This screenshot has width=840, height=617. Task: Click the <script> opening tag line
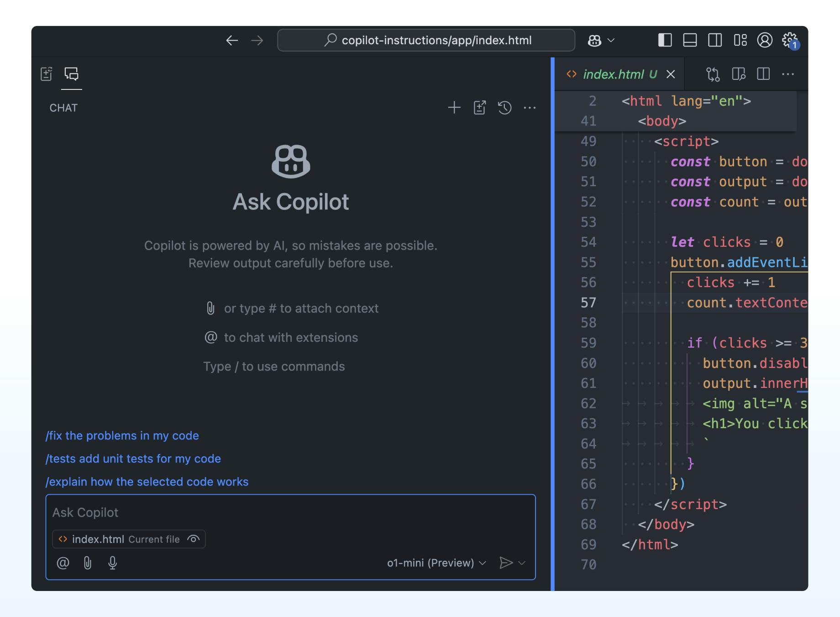pyautogui.click(x=686, y=141)
